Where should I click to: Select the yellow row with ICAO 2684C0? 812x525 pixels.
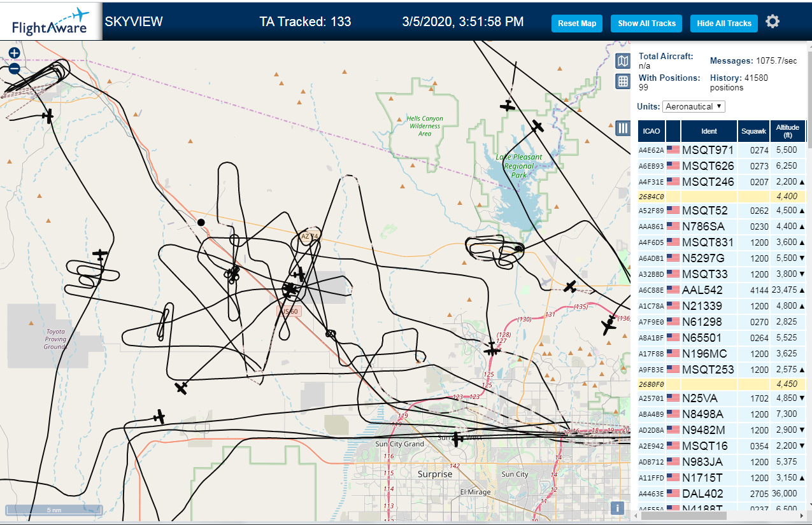(722, 197)
